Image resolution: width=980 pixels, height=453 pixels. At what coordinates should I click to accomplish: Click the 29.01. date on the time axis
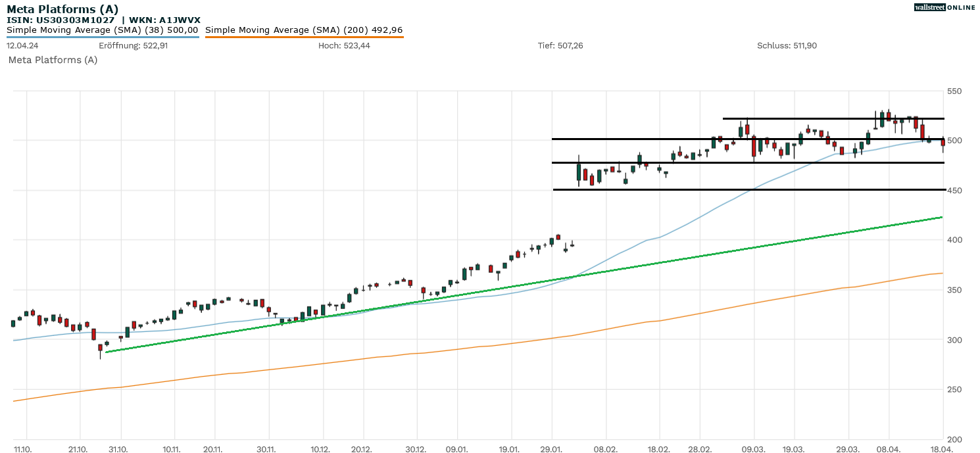[x=551, y=449]
